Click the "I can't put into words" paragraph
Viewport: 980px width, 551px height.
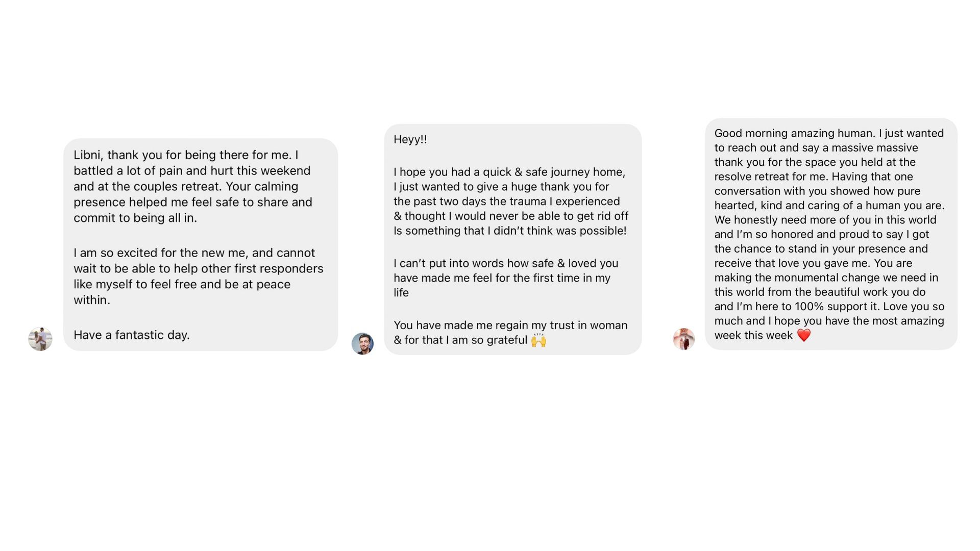coord(505,278)
